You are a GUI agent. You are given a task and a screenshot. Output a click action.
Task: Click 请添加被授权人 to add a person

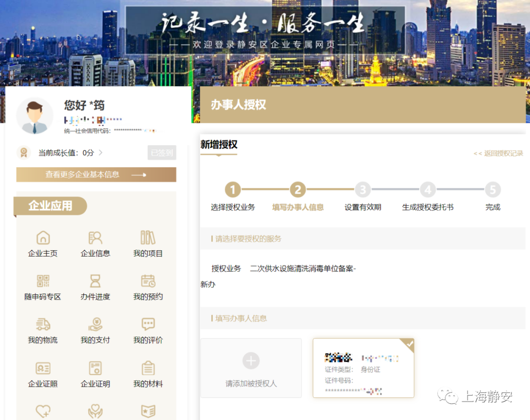pos(251,368)
